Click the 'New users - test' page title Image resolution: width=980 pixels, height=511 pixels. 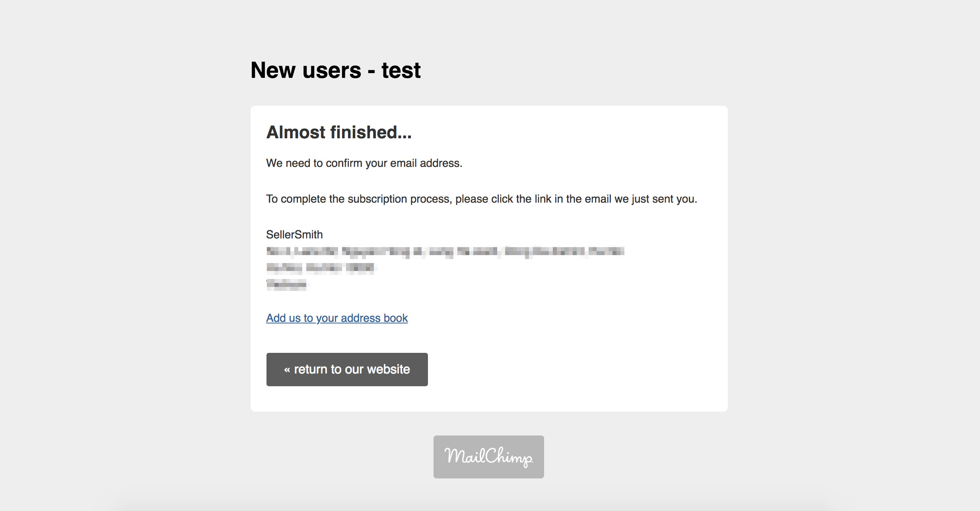[335, 70]
